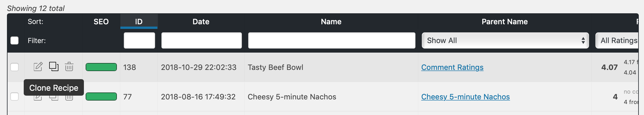Screen dimensions: 644x115
Task: Open the All Ratings filter dropdown
Action: pyautogui.click(x=617, y=40)
